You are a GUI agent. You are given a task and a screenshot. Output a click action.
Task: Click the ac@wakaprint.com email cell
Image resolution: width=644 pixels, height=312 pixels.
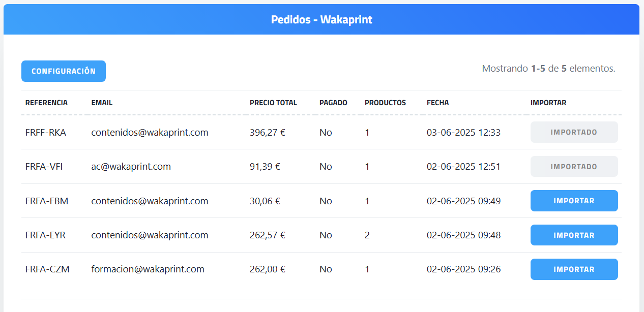pos(131,167)
